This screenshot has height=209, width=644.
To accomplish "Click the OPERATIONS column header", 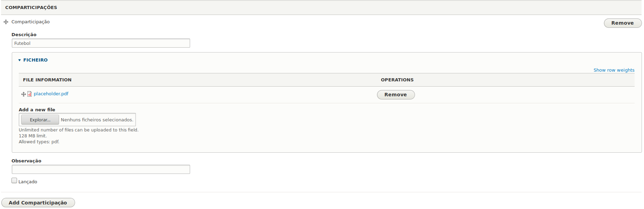I will point(397,80).
